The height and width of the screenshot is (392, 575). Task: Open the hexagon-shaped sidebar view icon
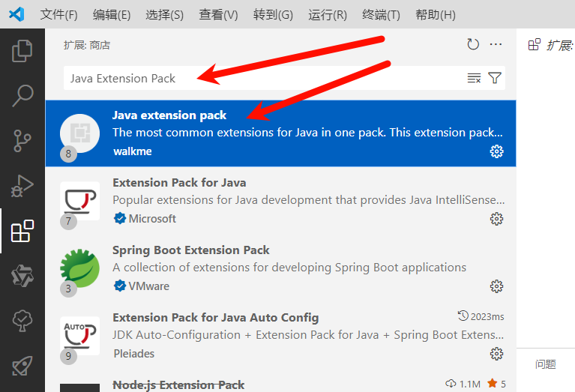tap(22, 276)
